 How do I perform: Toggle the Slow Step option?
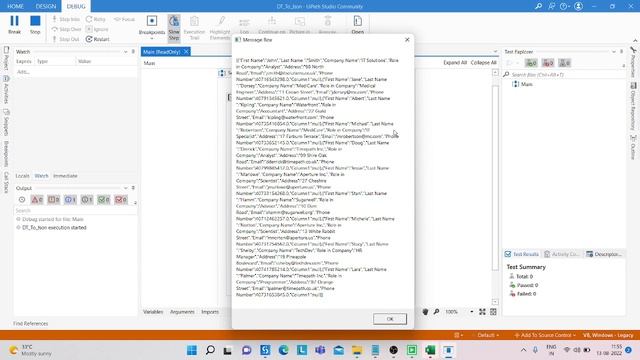coord(174,28)
